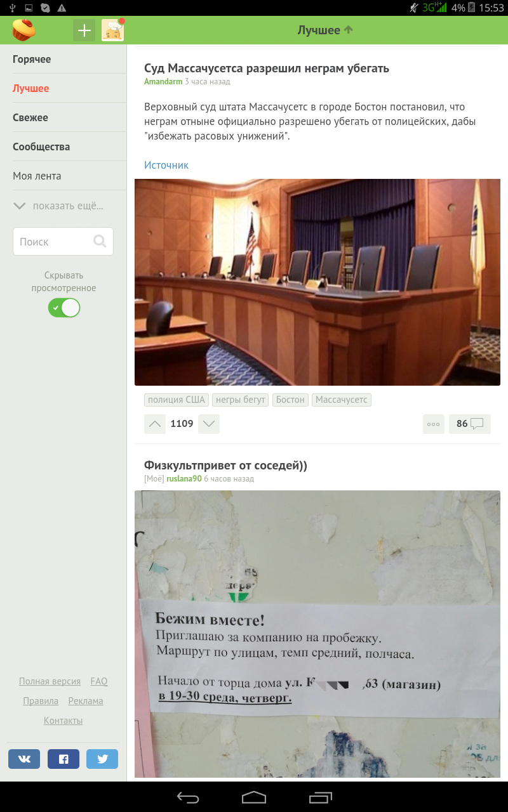Share via Twitter social button
The width and height of the screenshot is (508, 812).
(x=102, y=759)
